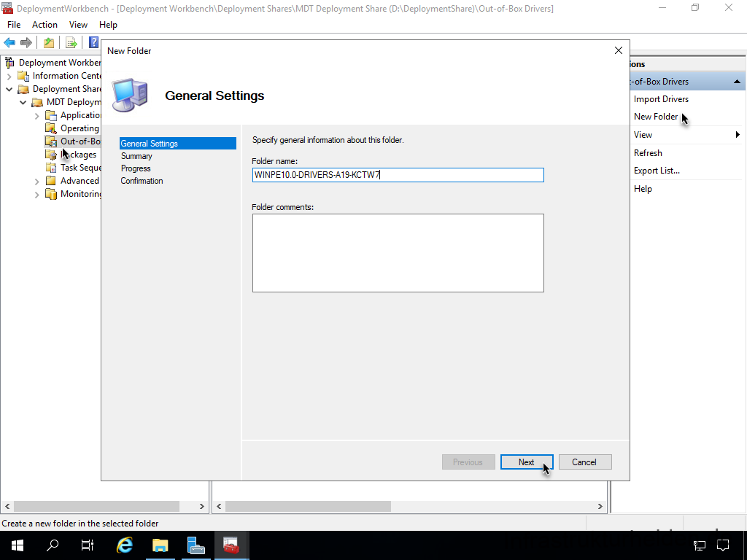Click Import Drivers action
The height and width of the screenshot is (560, 747).
661,99
